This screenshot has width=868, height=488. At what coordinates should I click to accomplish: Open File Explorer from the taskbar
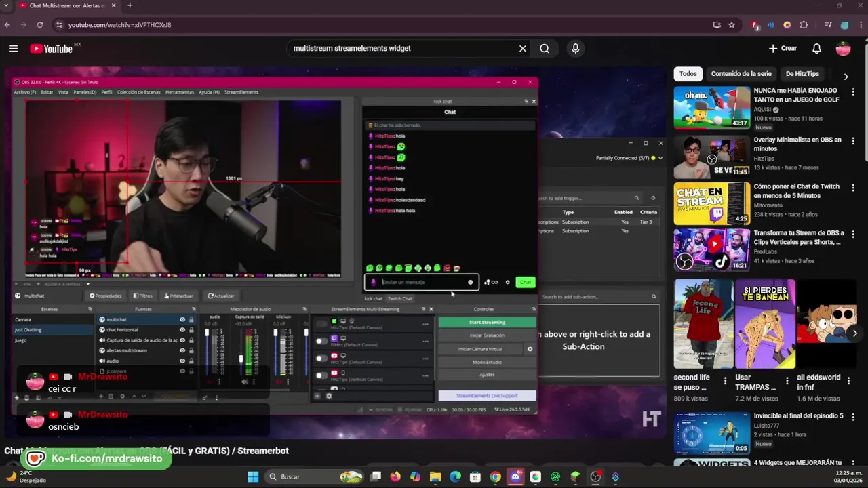point(435,476)
